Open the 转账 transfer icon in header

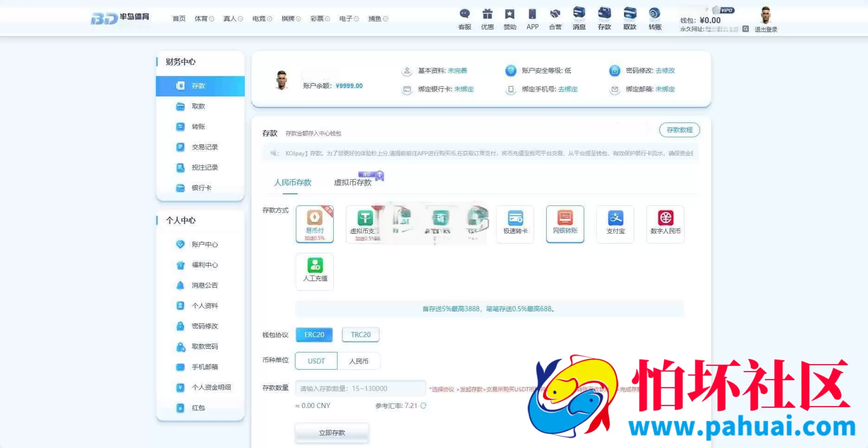[x=655, y=19]
